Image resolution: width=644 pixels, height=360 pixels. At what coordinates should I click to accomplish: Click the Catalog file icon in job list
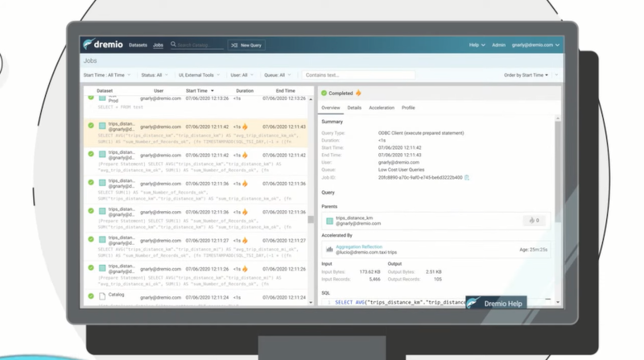pos(102,296)
